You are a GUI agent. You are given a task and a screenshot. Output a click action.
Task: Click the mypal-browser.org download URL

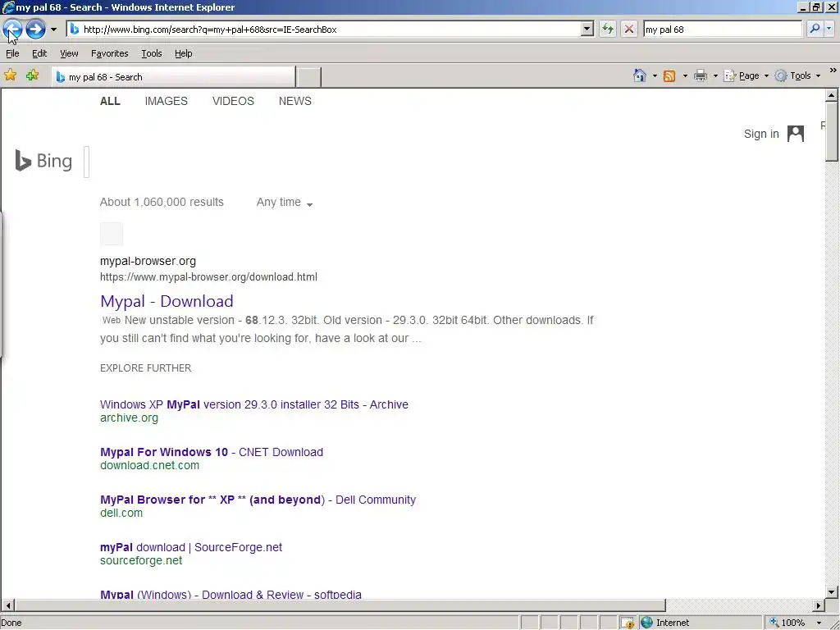pyautogui.click(x=208, y=277)
